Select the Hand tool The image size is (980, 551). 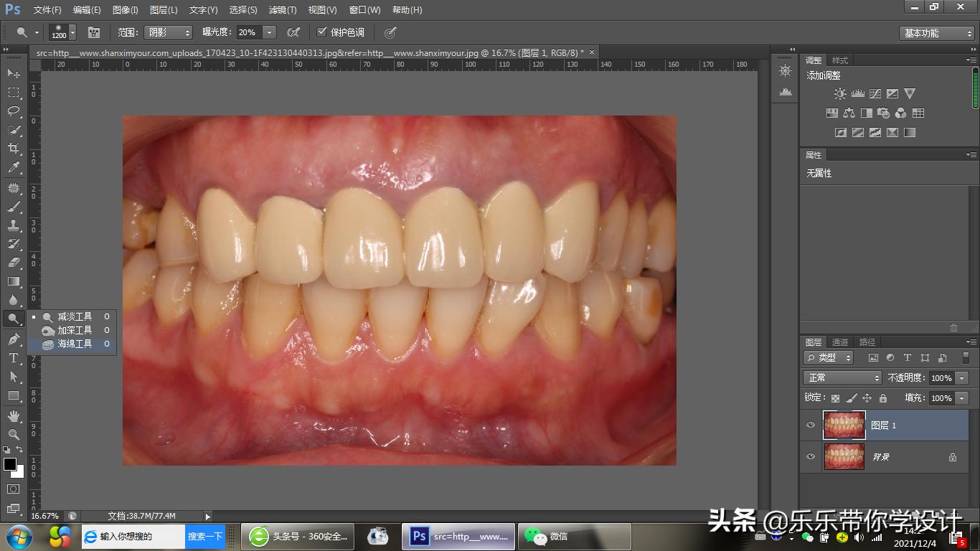[x=14, y=416]
